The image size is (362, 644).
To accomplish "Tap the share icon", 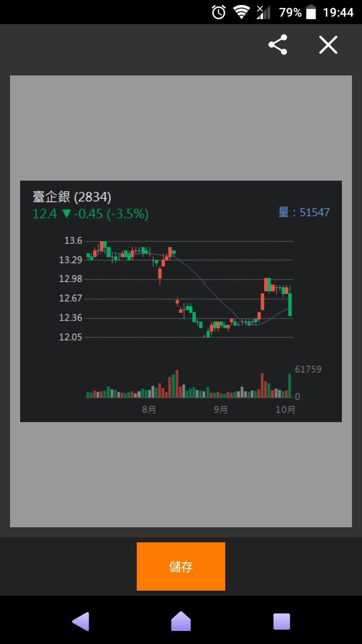I will [x=278, y=45].
